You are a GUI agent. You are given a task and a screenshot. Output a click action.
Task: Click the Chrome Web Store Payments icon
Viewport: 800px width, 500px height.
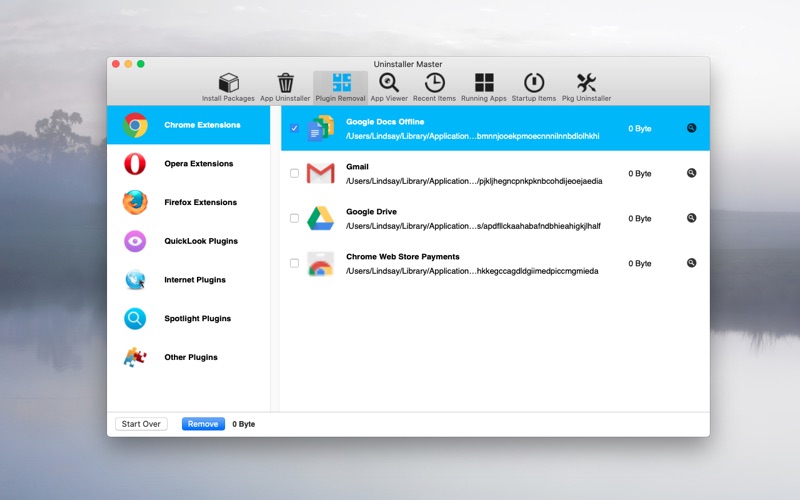pos(320,263)
